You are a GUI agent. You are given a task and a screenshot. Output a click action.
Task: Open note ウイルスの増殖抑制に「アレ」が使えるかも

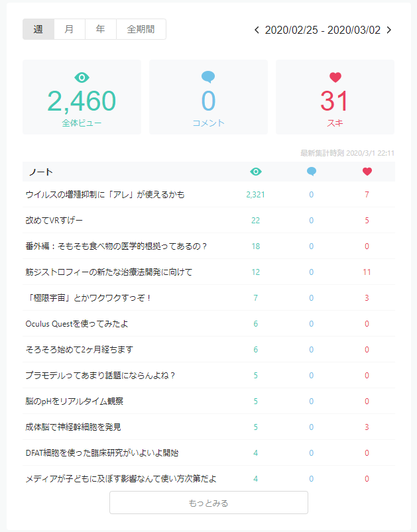(105, 194)
